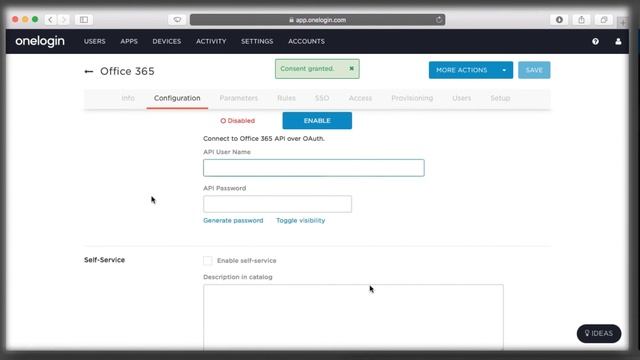Switch to the Users tab

coord(462,98)
